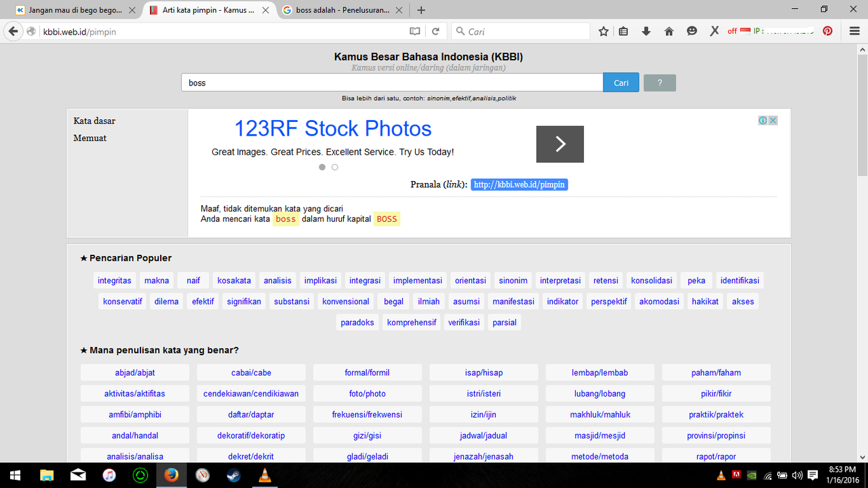Screen dimensions: 868x488
Task: Open the 'cendekiawan/cendikiawan' spelling link
Action: click(x=251, y=394)
